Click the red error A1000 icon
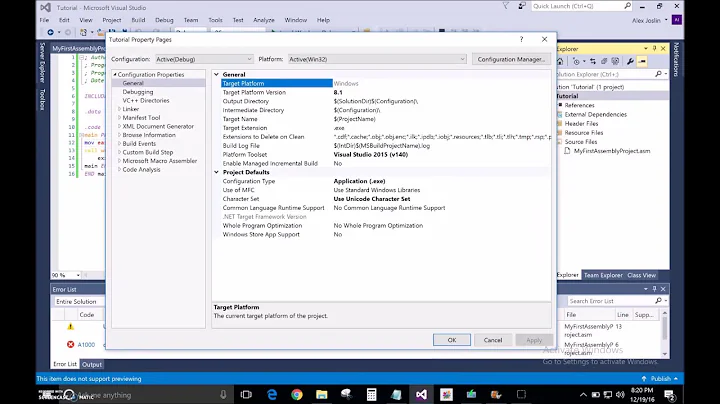720x404 pixels. [x=70, y=344]
